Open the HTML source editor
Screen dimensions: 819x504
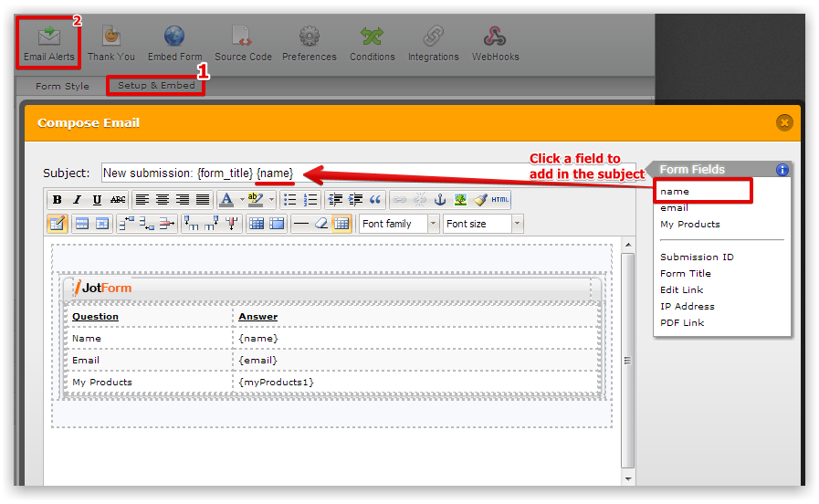[x=499, y=200]
